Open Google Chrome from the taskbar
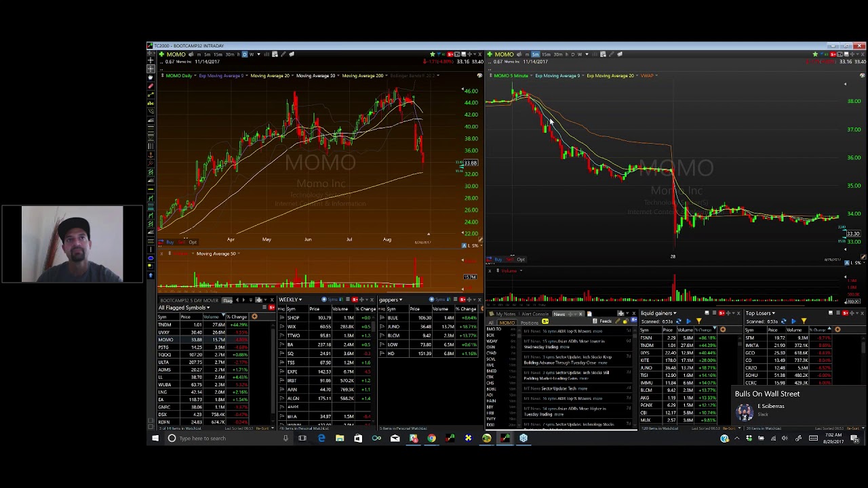Viewport: 868px width, 488px height. 431,438
